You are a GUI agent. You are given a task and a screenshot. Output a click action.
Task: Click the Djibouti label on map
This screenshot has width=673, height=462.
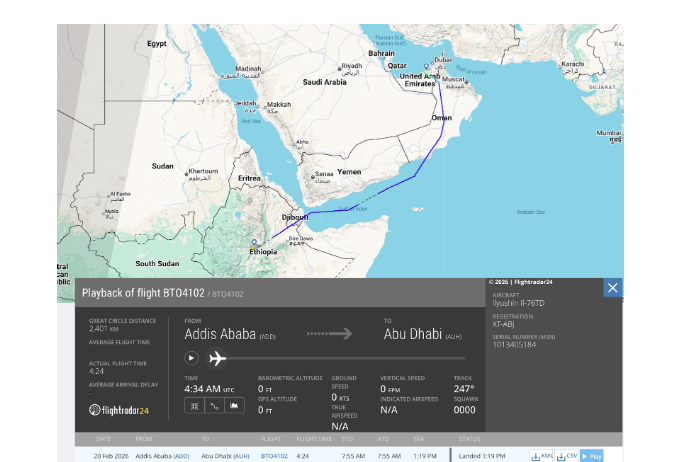295,217
